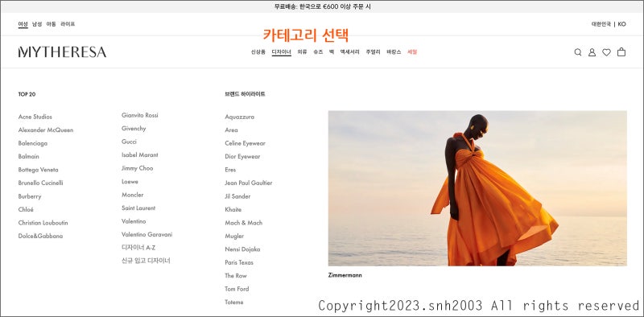Open the Jil Sander brand link

(237, 196)
